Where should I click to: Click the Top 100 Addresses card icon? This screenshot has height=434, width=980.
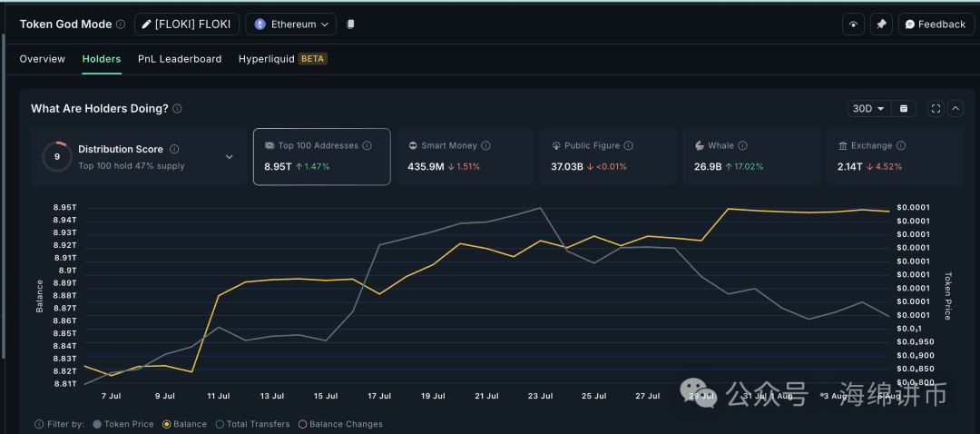pos(270,145)
